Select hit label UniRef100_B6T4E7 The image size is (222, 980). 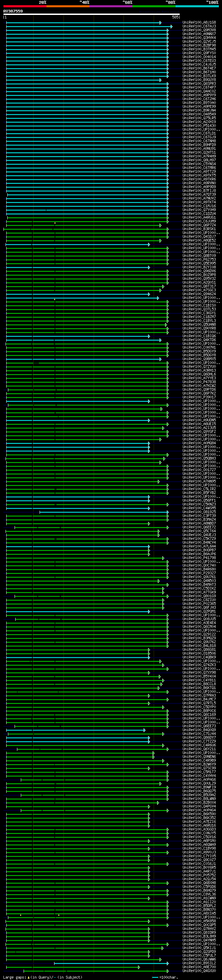click(x=199, y=68)
